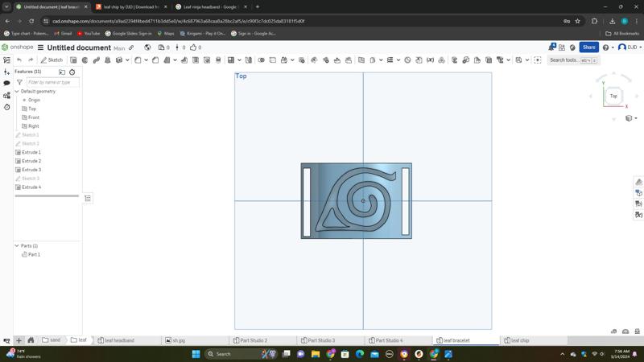644x362 pixels.
Task: Select Sketch 1 in the feature list
Action: coord(31,134)
